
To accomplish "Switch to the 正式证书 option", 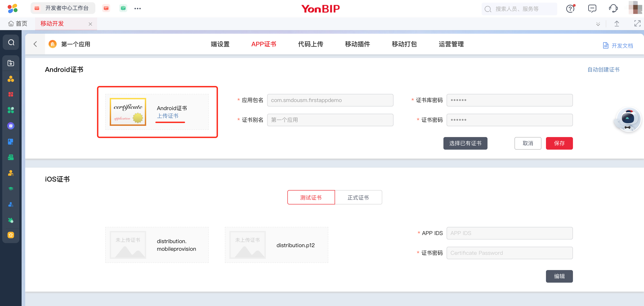I will [x=358, y=197].
